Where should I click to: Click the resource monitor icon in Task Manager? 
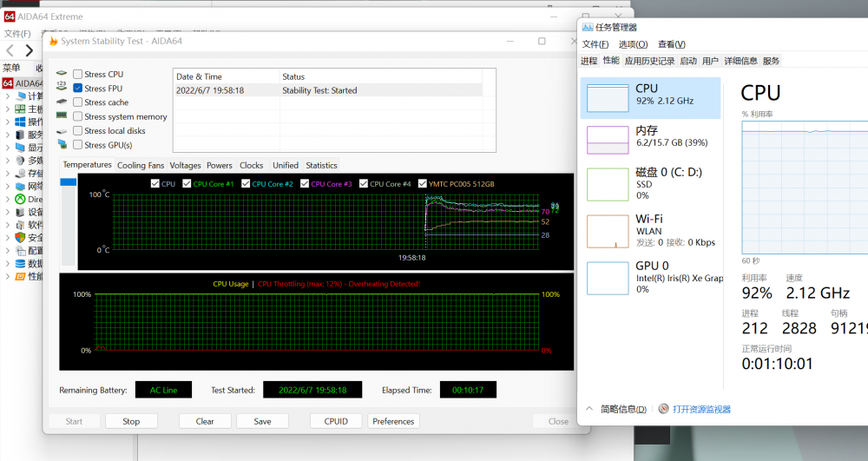pos(664,409)
